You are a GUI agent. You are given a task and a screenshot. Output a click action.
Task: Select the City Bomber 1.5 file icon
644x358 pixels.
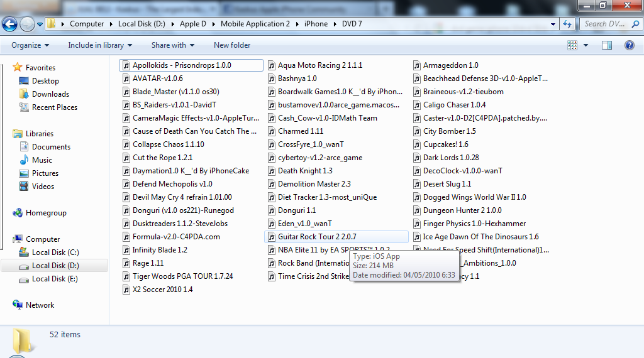tap(418, 132)
